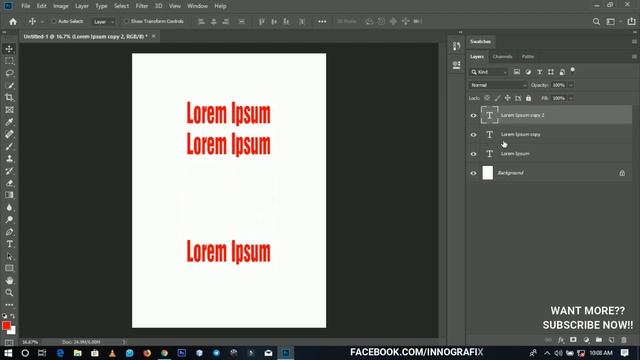Hide the Lorem Ipsum copy layer

(473, 135)
